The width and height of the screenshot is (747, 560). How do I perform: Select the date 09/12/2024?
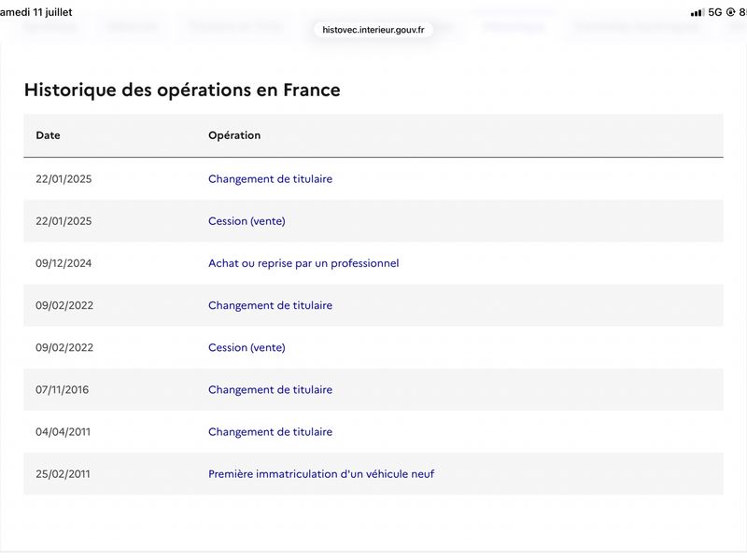pyautogui.click(x=63, y=263)
